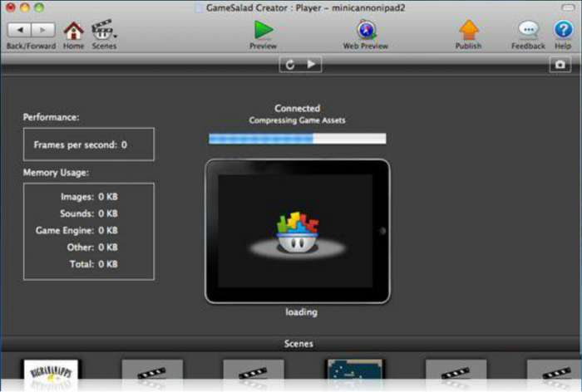This screenshot has height=392, width=582.
Task: Click the green zoom window button
Action: pos(39,7)
